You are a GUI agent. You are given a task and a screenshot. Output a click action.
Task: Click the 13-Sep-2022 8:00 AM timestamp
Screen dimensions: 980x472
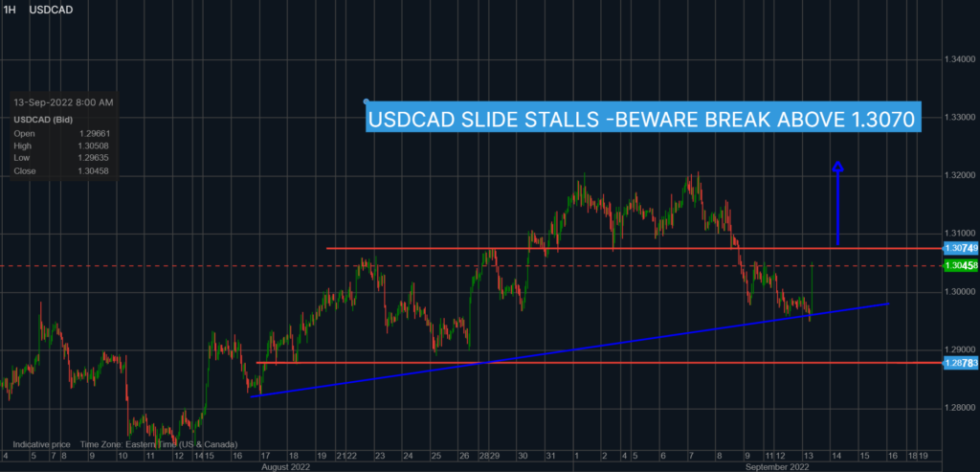pyautogui.click(x=64, y=101)
